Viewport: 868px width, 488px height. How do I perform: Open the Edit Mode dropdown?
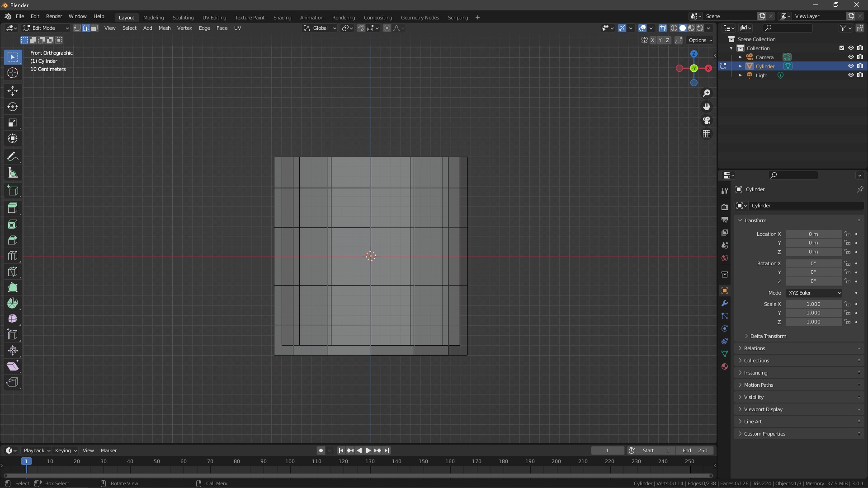coord(46,28)
